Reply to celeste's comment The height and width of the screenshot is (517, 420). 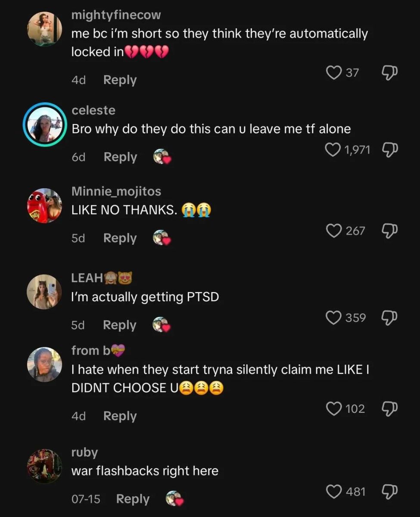pyautogui.click(x=120, y=157)
